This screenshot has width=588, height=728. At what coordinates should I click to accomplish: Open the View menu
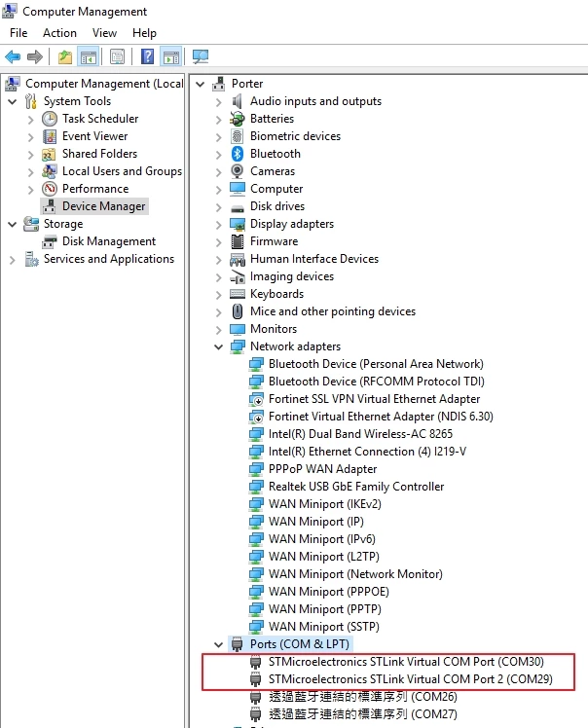click(104, 33)
